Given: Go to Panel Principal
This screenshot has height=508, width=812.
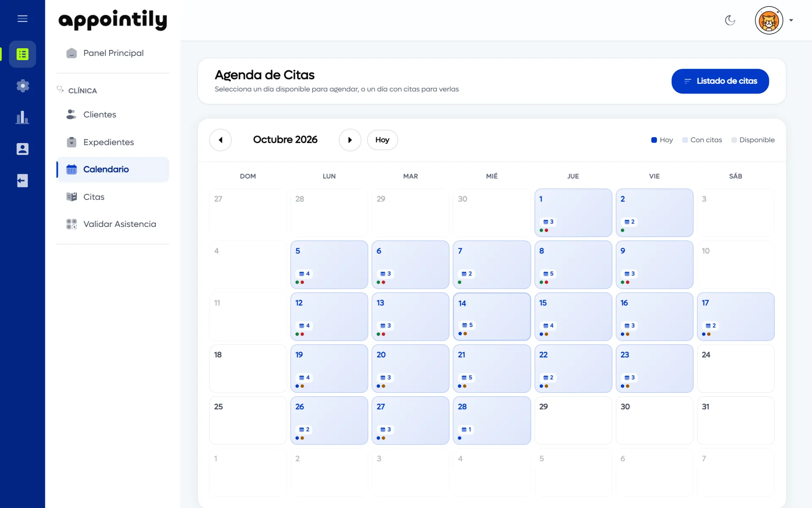Looking at the screenshot, I should [x=113, y=53].
